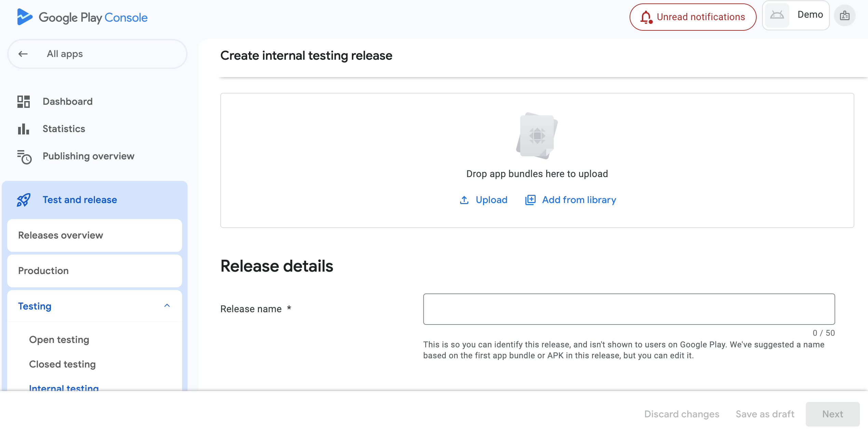Select Discard changes
Screen dimensions: 868x432
[681, 414]
